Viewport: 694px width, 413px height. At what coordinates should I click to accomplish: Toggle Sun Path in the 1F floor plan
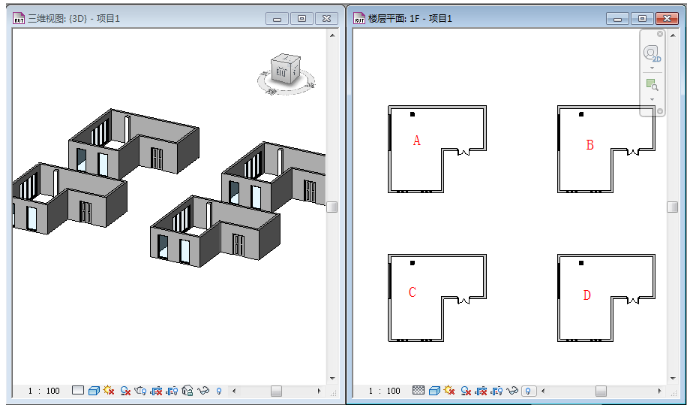(450, 390)
